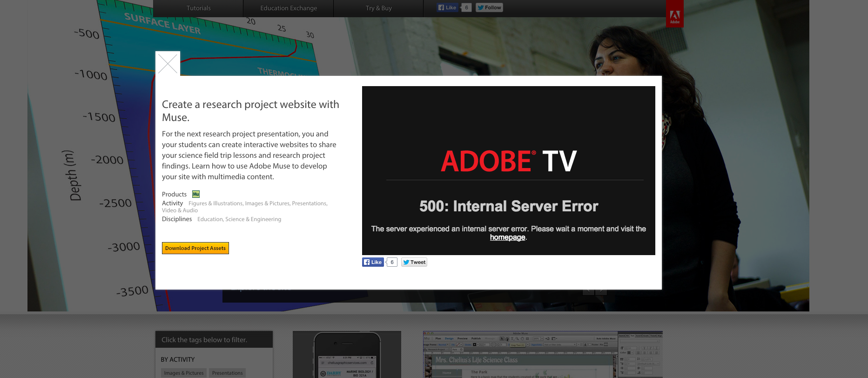Screen dimensions: 868x378
Task: Select the Video & Audio activity link
Action: pyautogui.click(x=180, y=210)
